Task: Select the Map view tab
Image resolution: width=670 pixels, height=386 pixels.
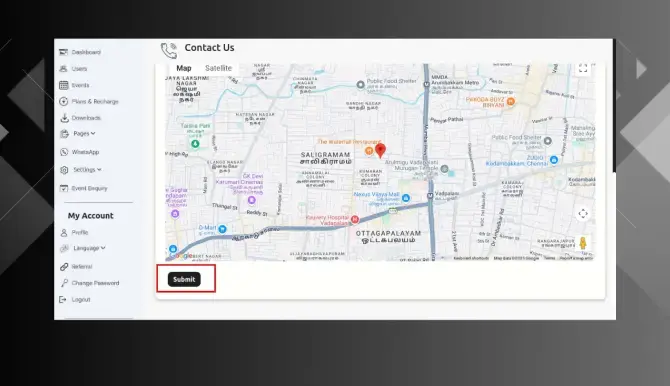Action: click(184, 68)
